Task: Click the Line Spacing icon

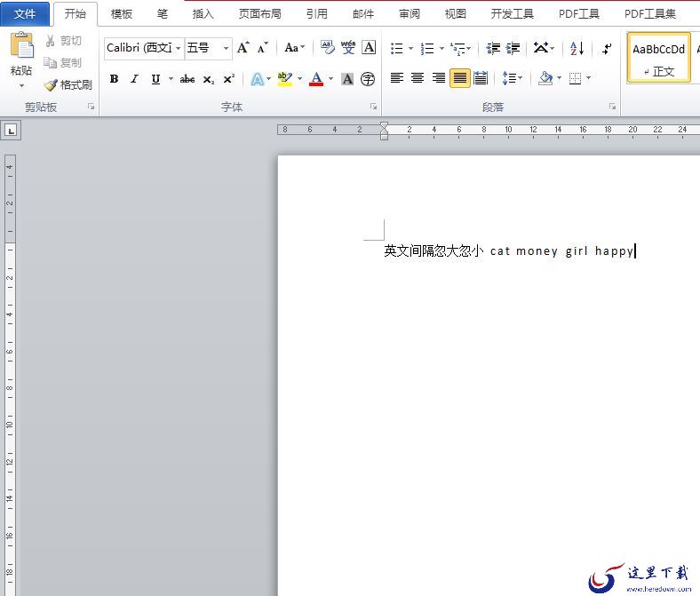Action: pyautogui.click(x=509, y=78)
